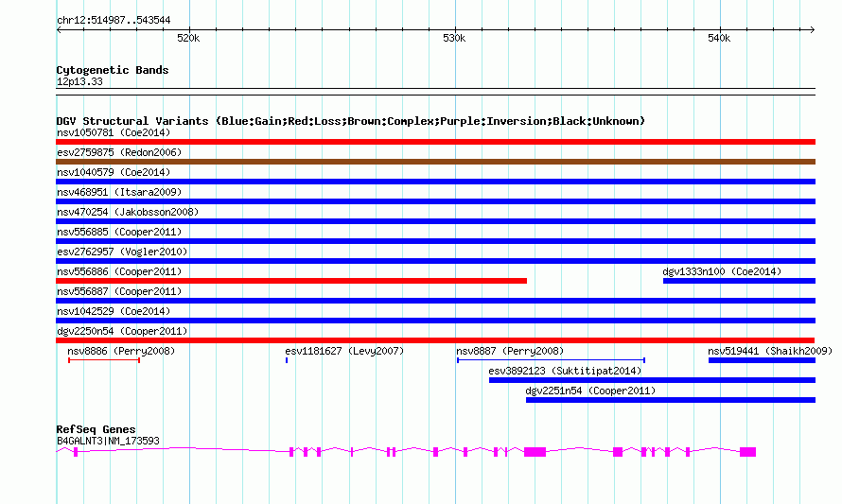Click the left arrow of the ruler
Screen dimensions: 842x504
[59, 30]
